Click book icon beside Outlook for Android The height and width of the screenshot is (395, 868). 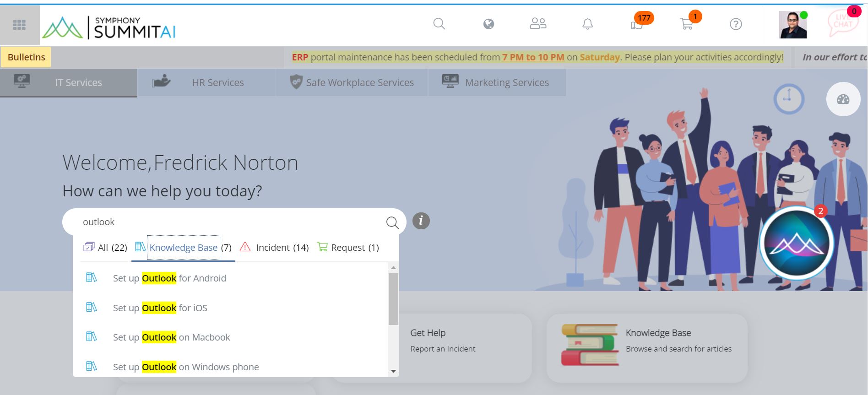(92, 277)
